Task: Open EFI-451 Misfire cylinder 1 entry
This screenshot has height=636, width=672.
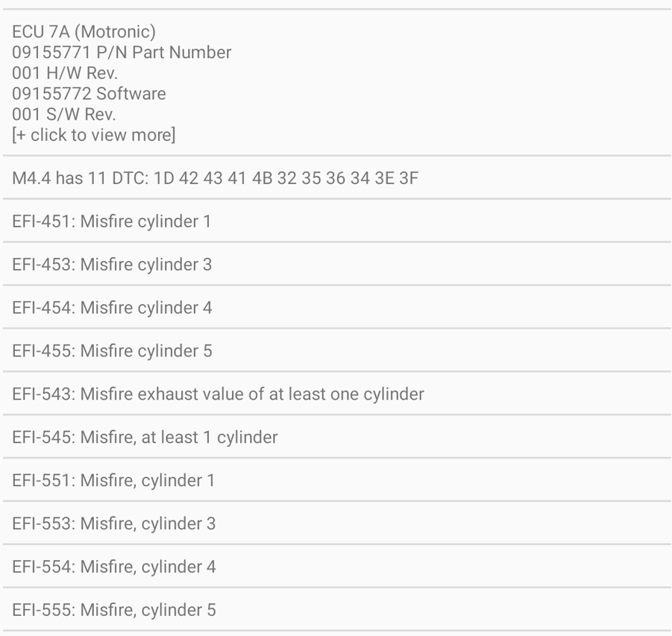Action: pyautogui.click(x=111, y=221)
